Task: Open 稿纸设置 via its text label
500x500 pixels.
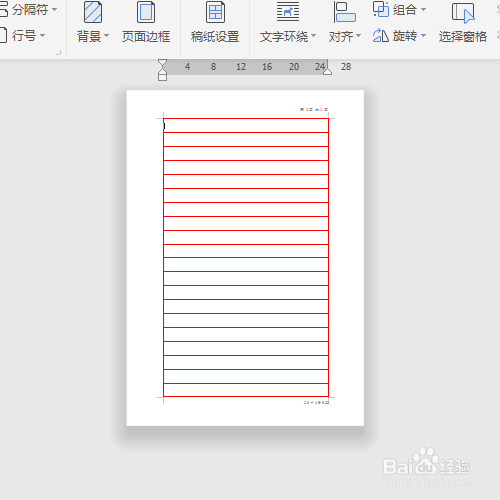Action: [x=215, y=36]
